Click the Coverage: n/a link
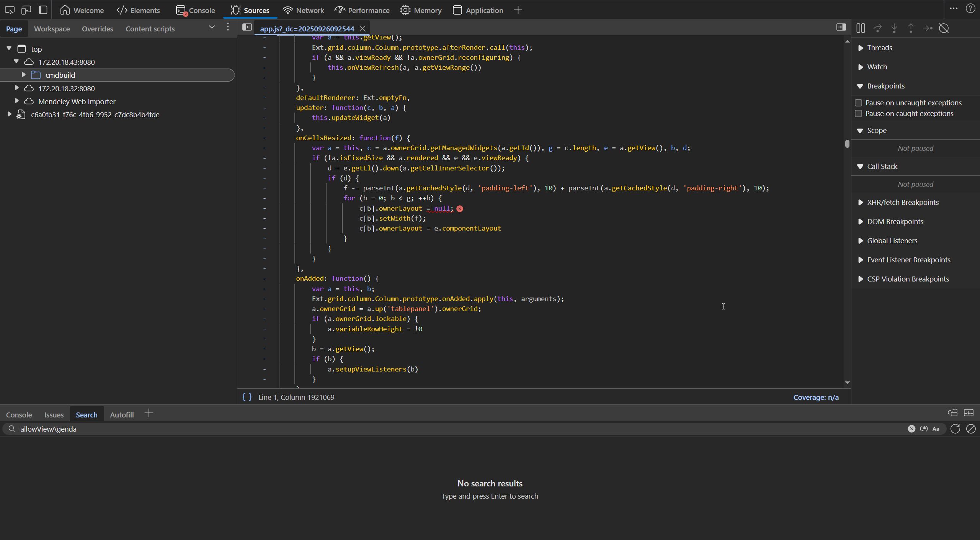 coord(816,397)
